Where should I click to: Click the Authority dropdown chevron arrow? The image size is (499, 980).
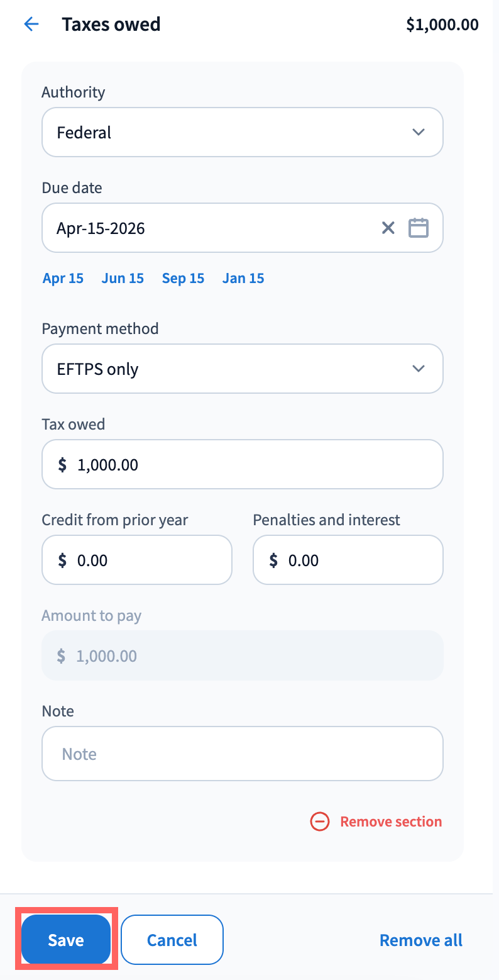[x=418, y=132]
